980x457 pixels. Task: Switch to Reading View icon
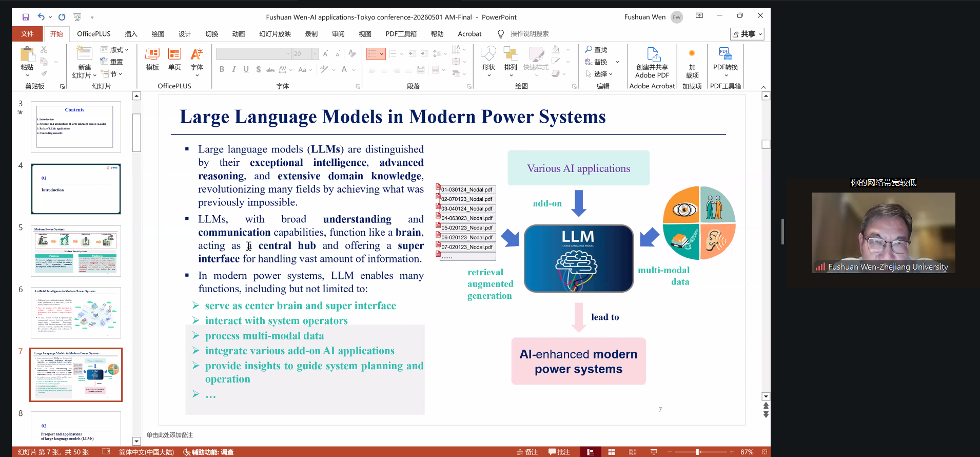633,452
